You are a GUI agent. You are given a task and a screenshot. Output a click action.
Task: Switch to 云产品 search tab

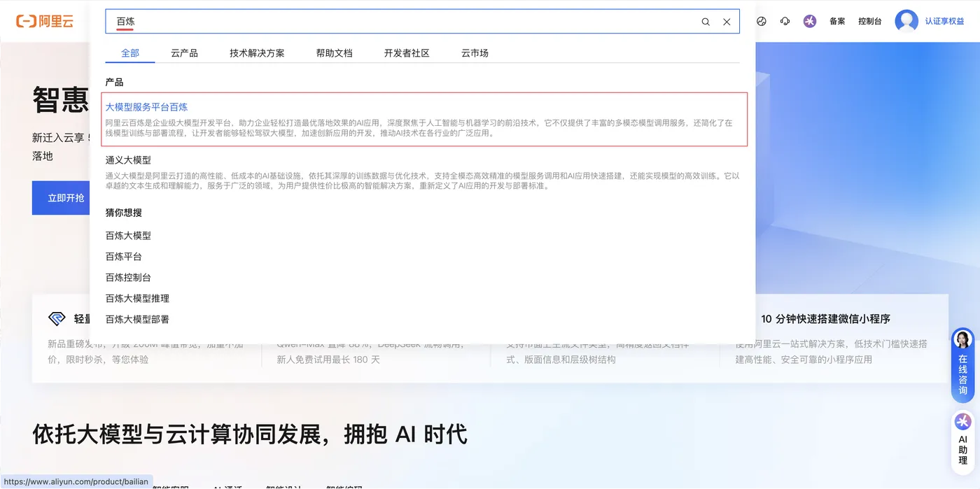[x=184, y=52]
